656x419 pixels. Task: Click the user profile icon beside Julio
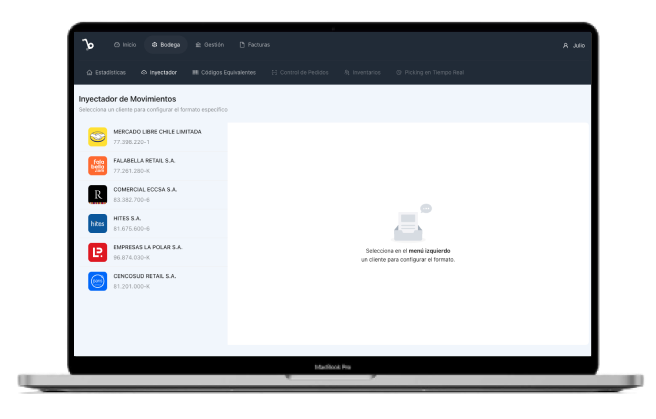pyautogui.click(x=565, y=45)
